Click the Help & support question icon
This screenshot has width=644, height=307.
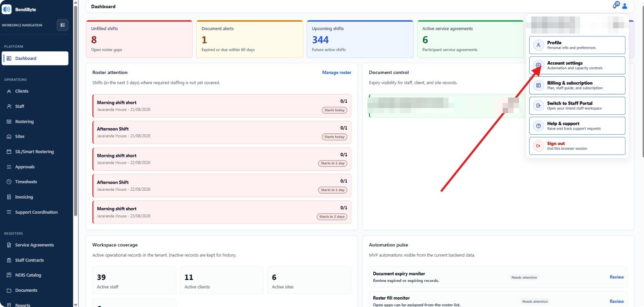point(539,126)
